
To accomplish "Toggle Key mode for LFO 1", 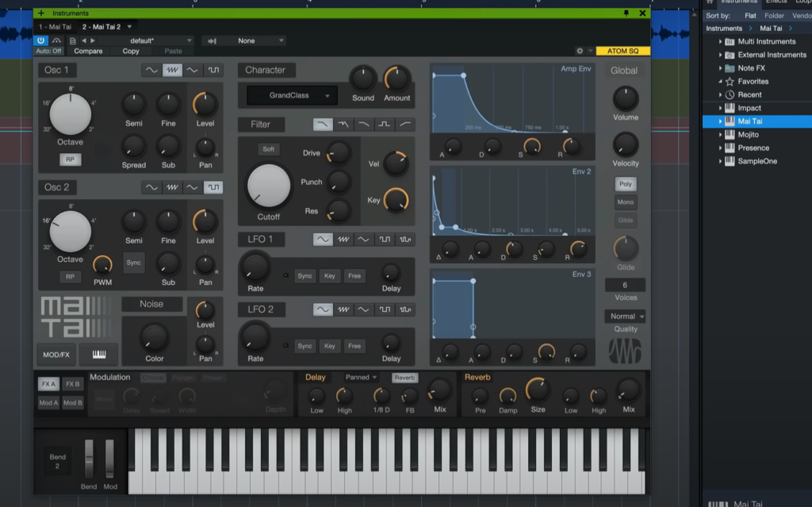I will pos(329,276).
